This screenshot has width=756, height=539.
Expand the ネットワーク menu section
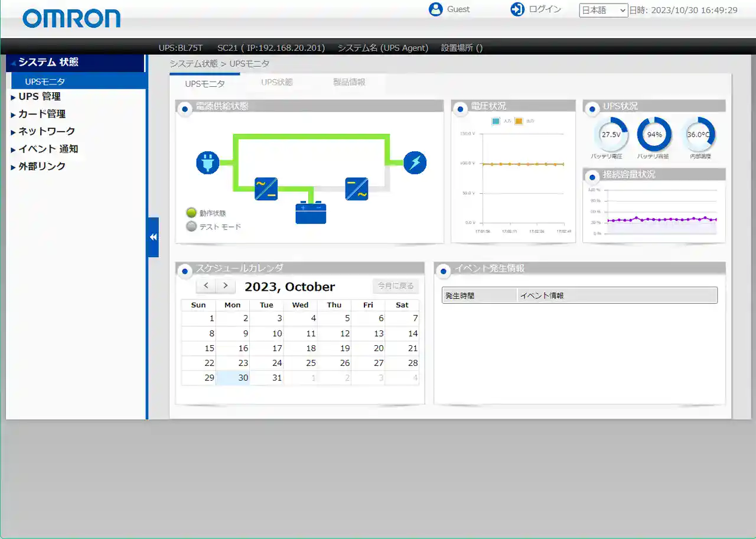click(46, 131)
